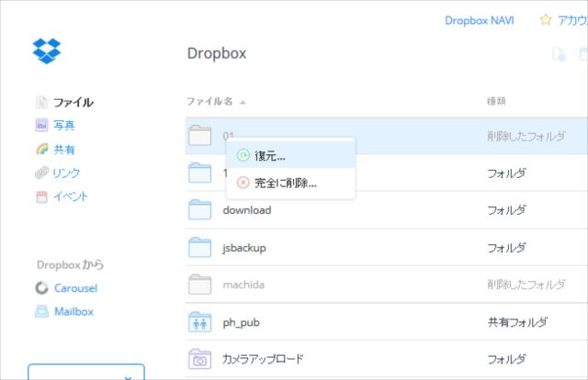Click the 写真 photo icon in sidebar
588x380 pixels.
(x=41, y=125)
